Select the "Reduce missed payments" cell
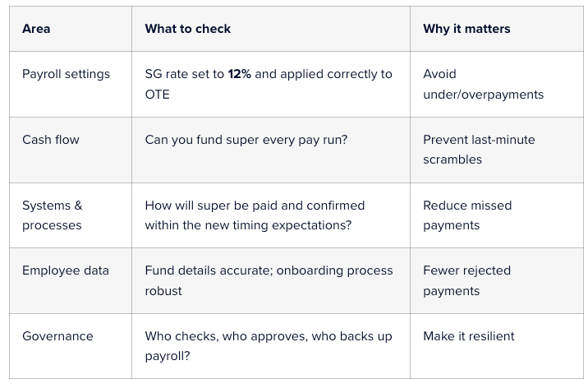The width and height of the screenshot is (588, 388). [467, 215]
